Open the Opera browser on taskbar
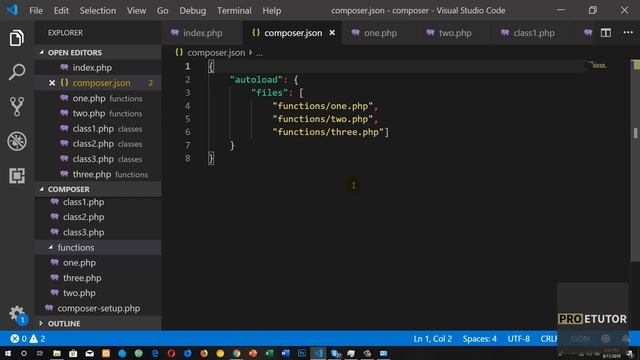The image size is (640, 360). tap(171, 353)
